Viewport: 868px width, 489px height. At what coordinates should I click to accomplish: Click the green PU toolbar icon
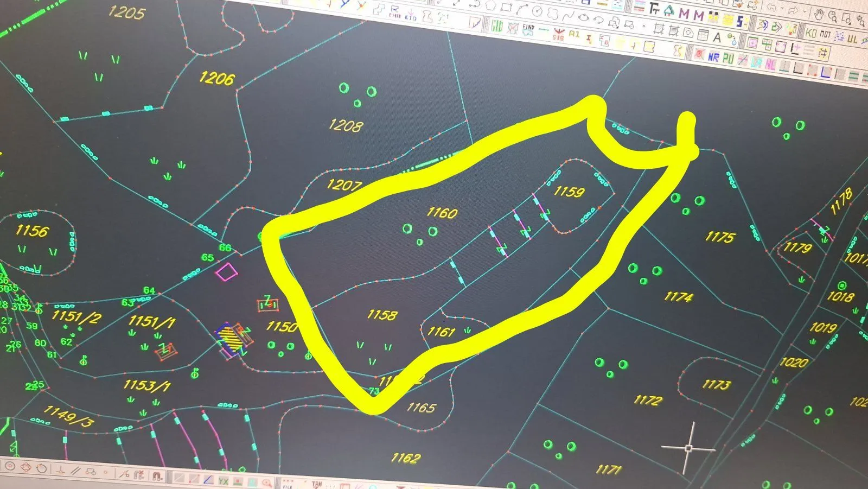tap(728, 58)
